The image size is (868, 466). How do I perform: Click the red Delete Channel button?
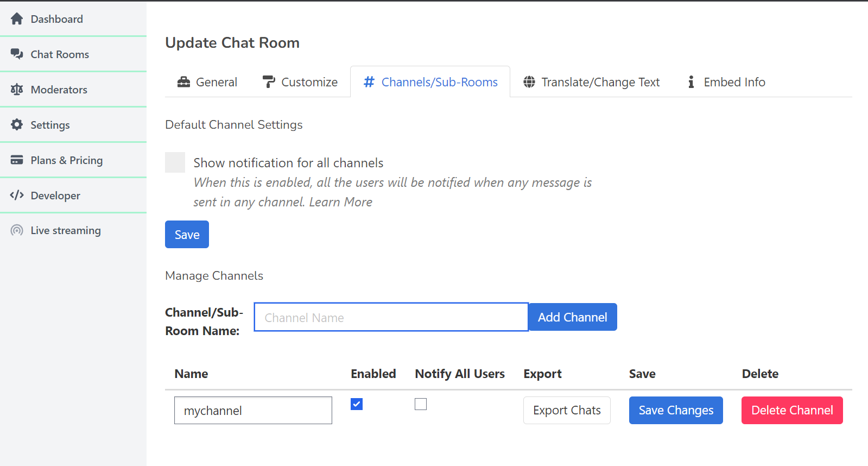pos(792,410)
